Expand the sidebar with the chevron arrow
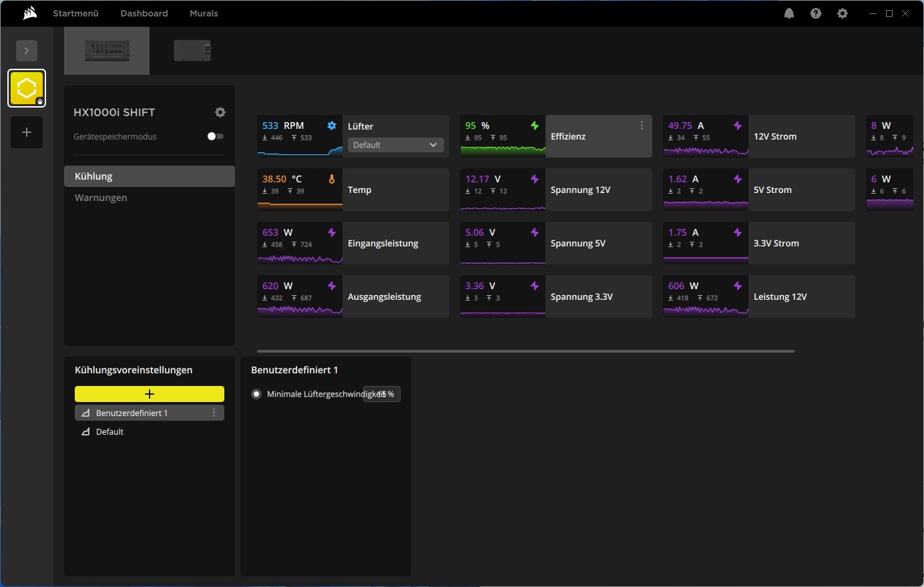 click(27, 51)
